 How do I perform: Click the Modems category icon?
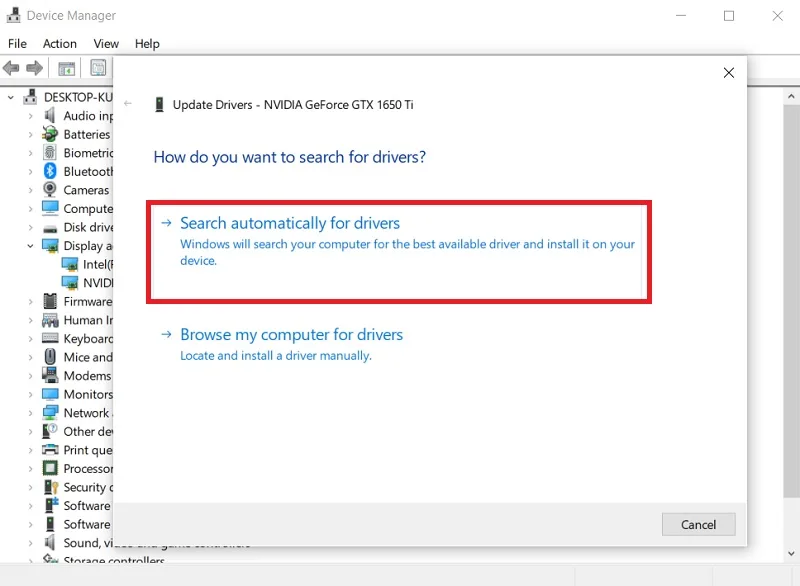pyautogui.click(x=50, y=375)
